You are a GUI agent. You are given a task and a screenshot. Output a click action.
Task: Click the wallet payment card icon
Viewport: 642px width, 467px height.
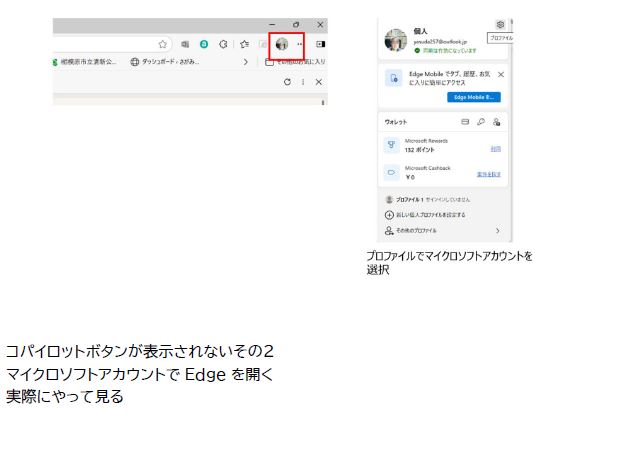coord(465,121)
